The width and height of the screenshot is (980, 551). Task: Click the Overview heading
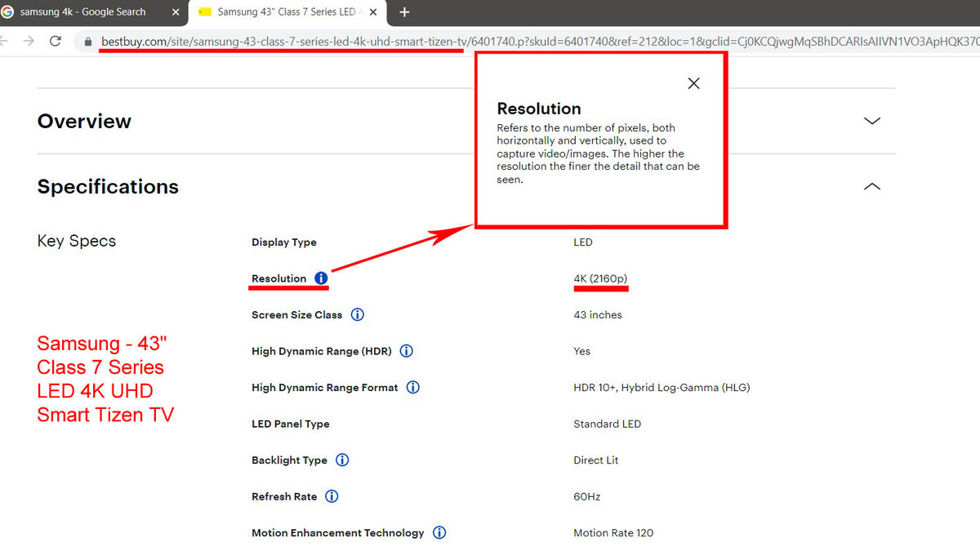[x=84, y=121]
